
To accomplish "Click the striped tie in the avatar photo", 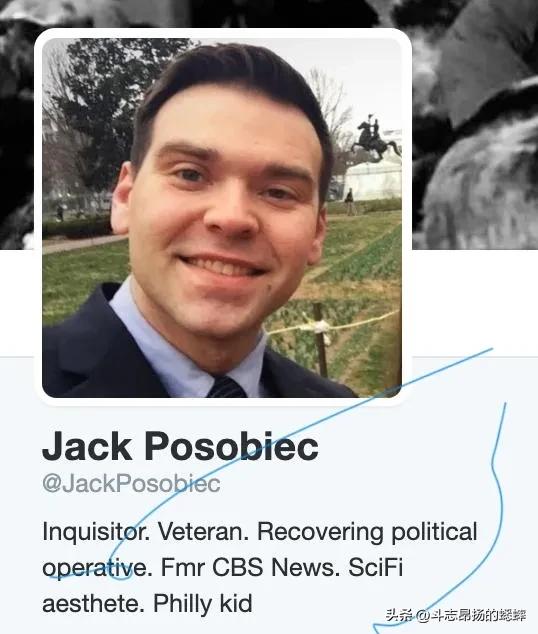I will point(227,387).
